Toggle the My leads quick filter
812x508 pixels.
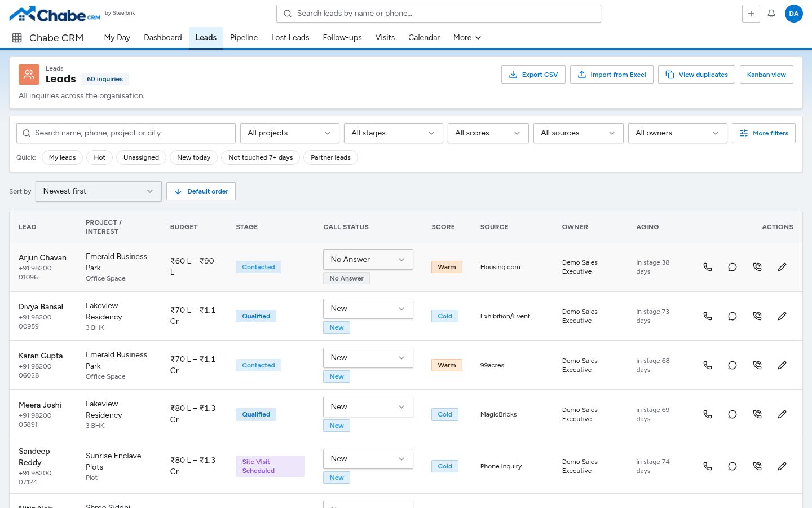pyautogui.click(x=62, y=157)
